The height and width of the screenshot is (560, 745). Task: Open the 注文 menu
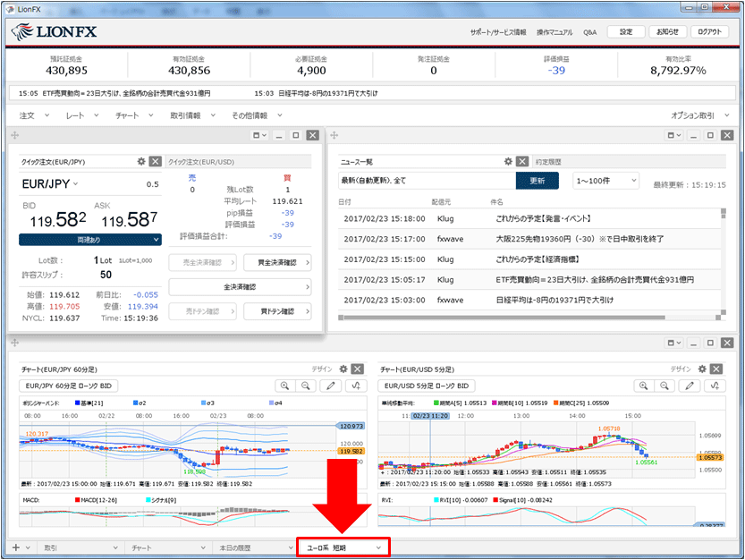click(x=34, y=115)
